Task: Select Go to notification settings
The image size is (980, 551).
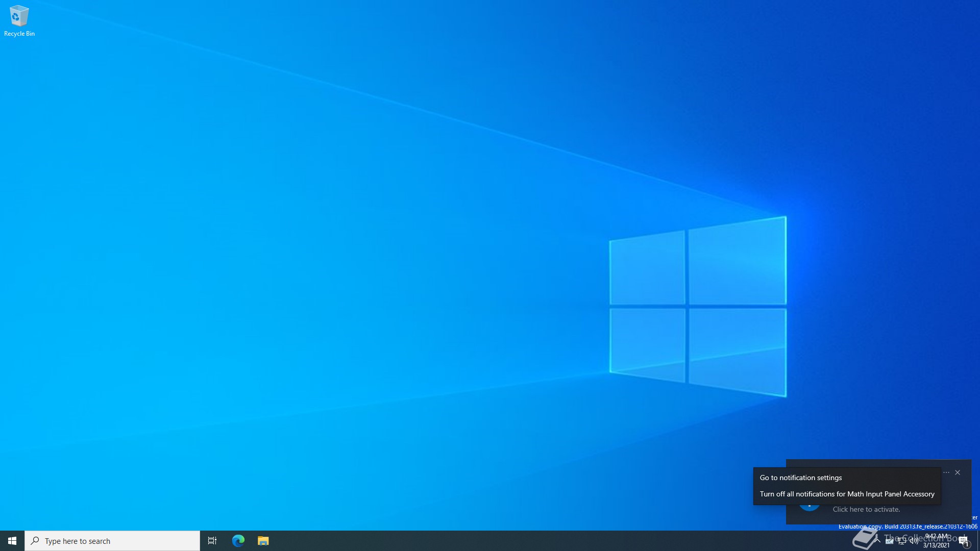Action: (x=847, y=478)
